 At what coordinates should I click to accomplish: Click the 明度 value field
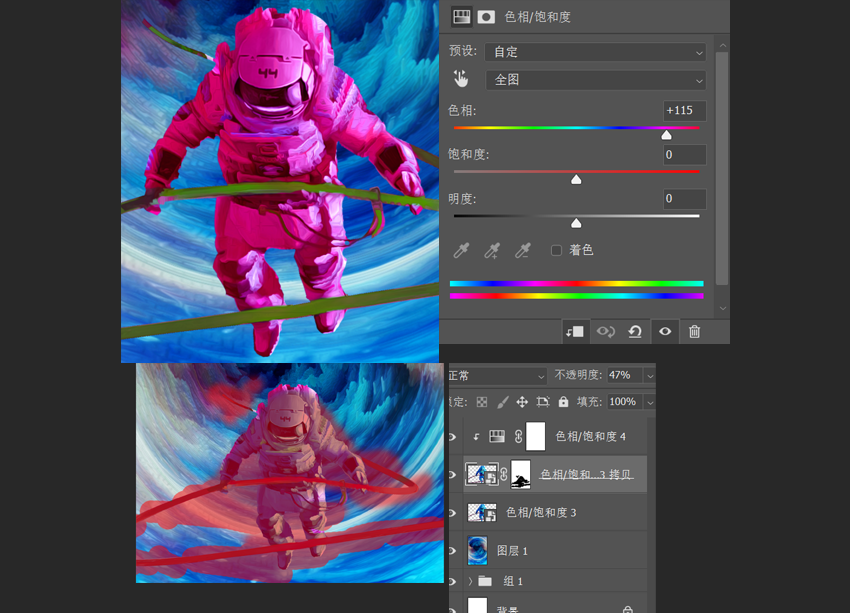point(684,199)
